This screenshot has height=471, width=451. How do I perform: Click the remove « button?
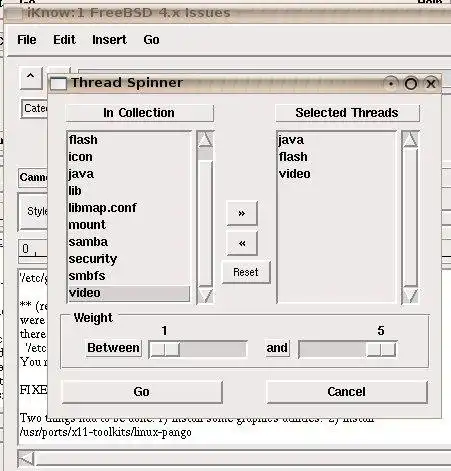(x=242, y=243)
